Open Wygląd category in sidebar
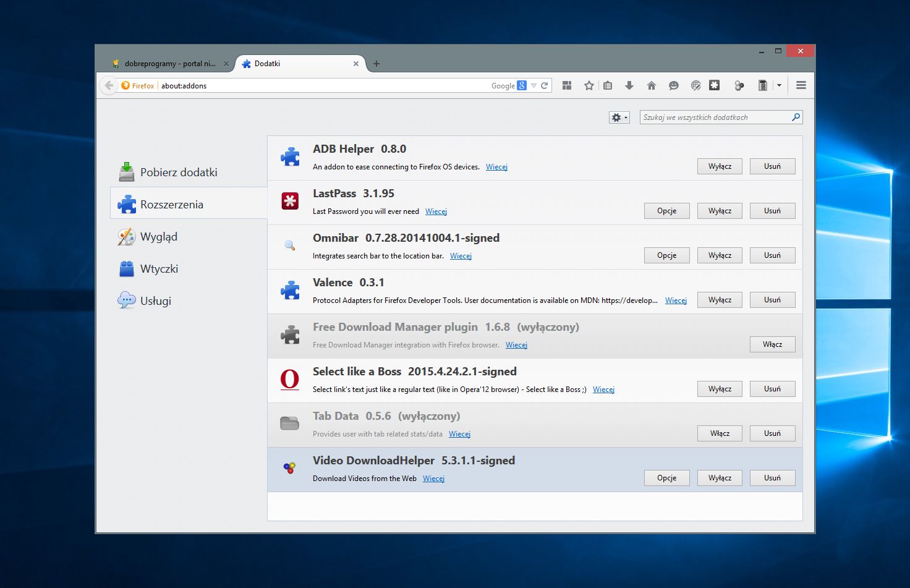Viewport: 910px width, 588px height. (189, 236)
